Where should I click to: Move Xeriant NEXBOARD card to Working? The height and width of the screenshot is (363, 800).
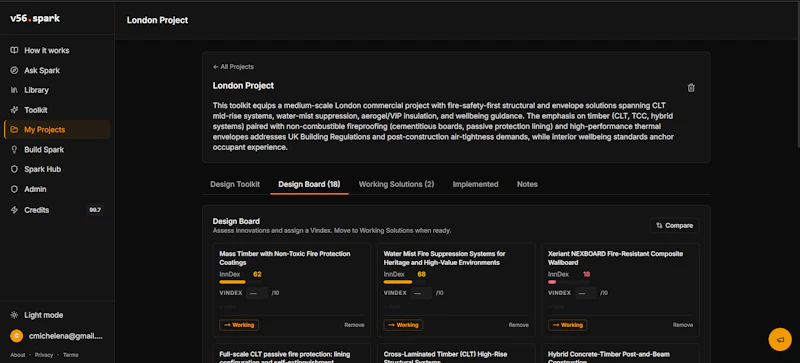tap(567, 325)
